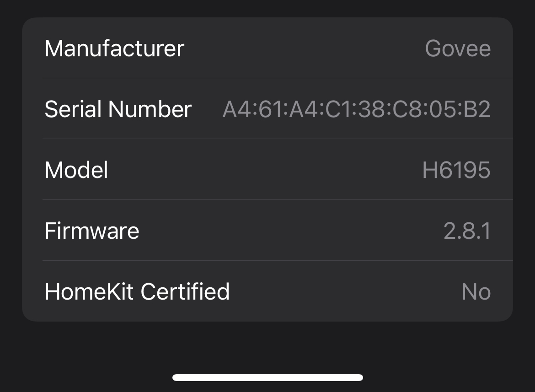The height and width of the screenshot is (392, 535).
Task: Tap the home indicator bar at bottom
Action: coord(267,377)
